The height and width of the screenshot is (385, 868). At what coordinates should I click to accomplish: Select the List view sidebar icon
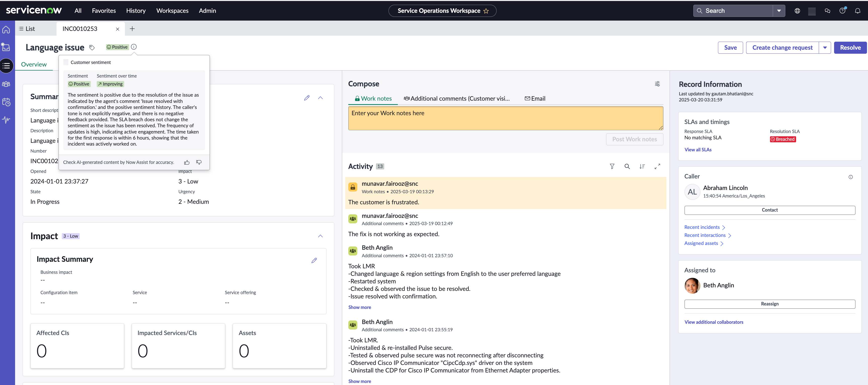pyautogui.click(x=6, y=66)
